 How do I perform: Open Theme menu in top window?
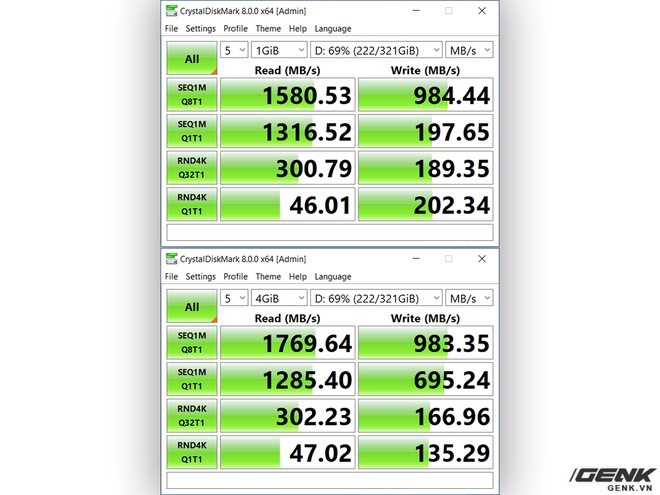tap(268, 29)
